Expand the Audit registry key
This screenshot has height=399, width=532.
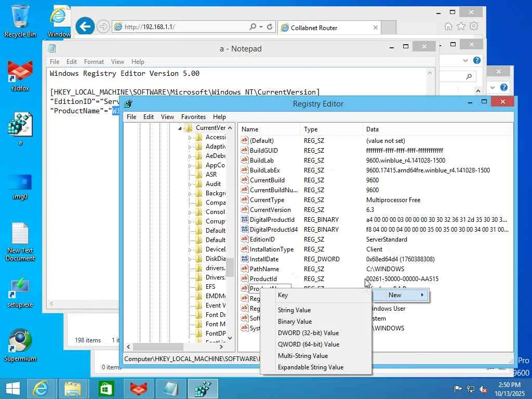tap(190, 184)
